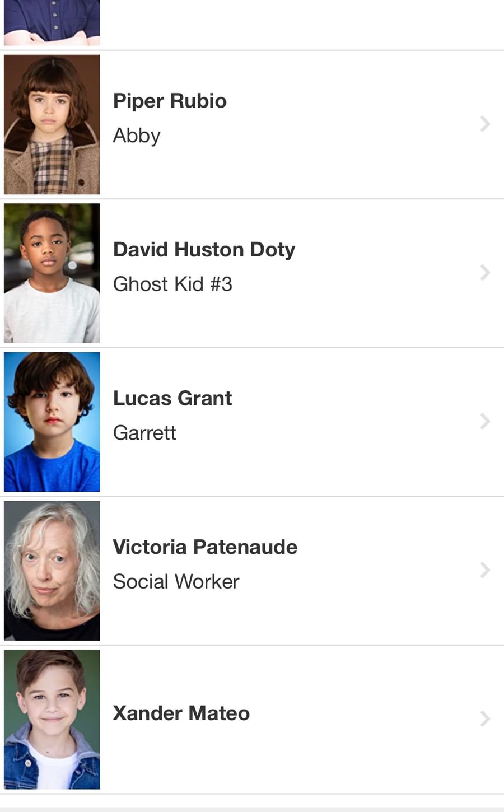This screenshot has height=812, width=504.
Task: Click the Victoria Patenaude name
Action: (205, 547)
